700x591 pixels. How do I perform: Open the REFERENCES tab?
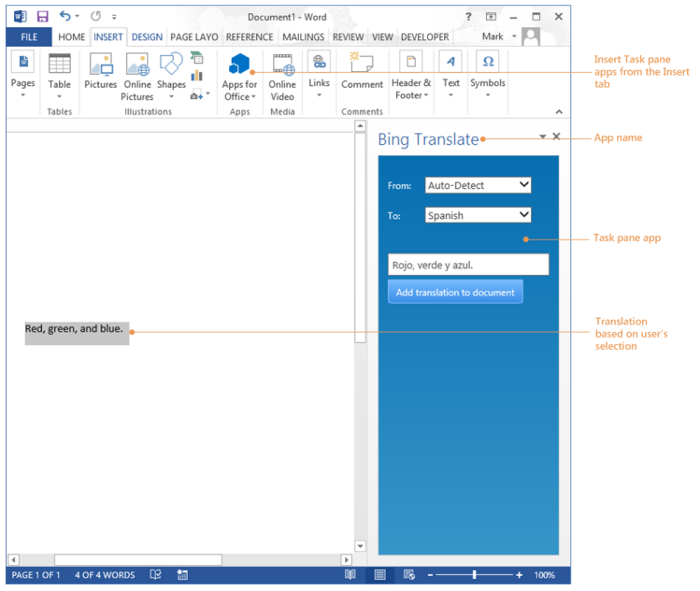pos(250,37)
